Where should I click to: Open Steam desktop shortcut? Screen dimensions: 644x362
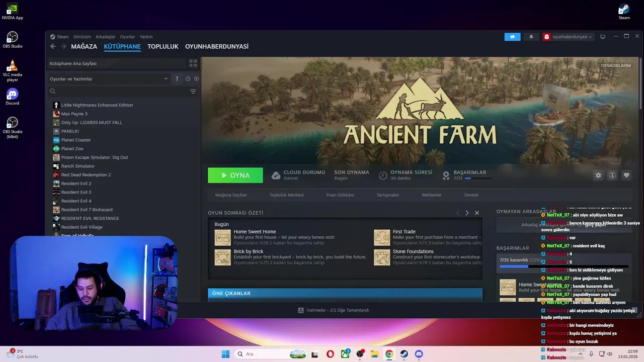[x=624, y=12]
